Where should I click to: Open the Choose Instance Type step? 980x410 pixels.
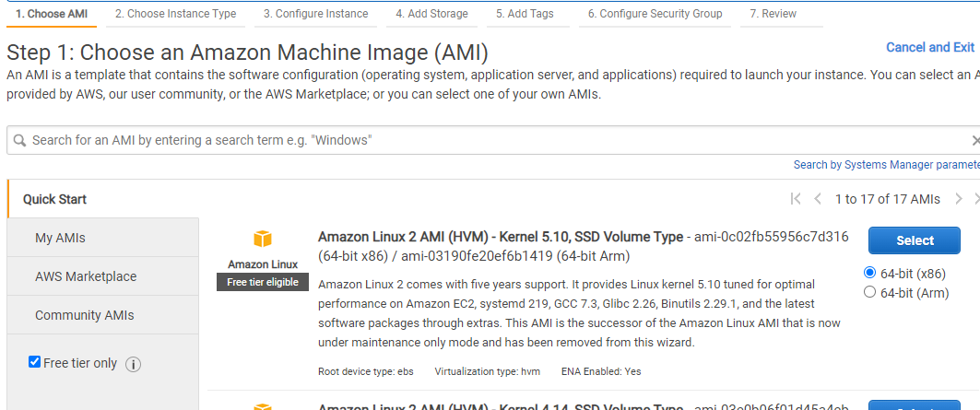[175, 14]
